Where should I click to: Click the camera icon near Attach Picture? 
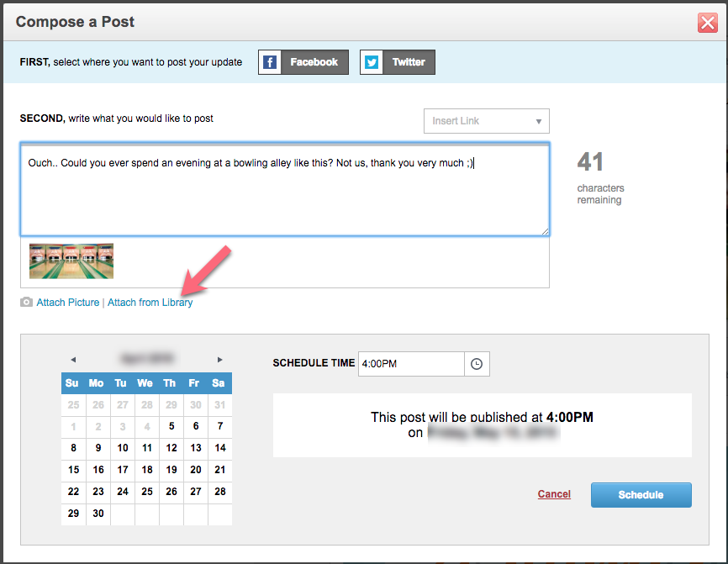pos(26,303)
